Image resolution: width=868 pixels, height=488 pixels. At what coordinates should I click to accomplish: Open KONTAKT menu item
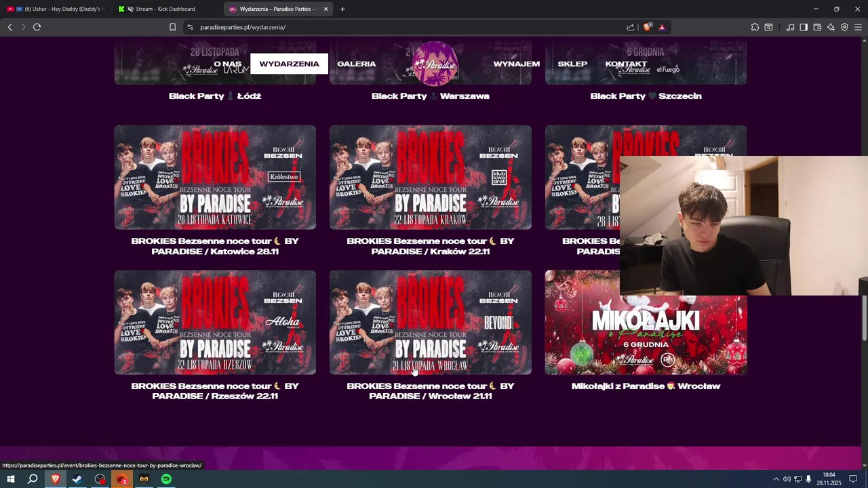pyautogui.click(x=626, y=64)
